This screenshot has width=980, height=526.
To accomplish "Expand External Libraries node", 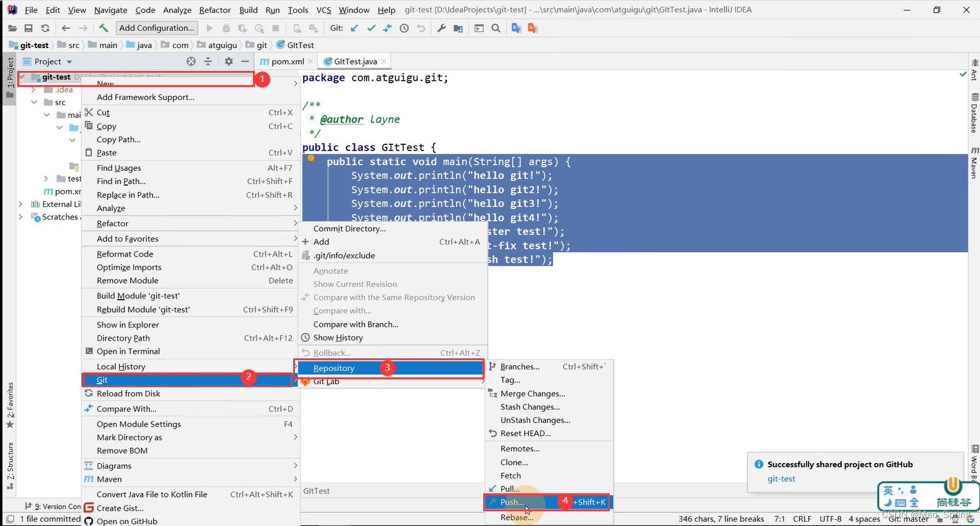I will click(21, 204).
